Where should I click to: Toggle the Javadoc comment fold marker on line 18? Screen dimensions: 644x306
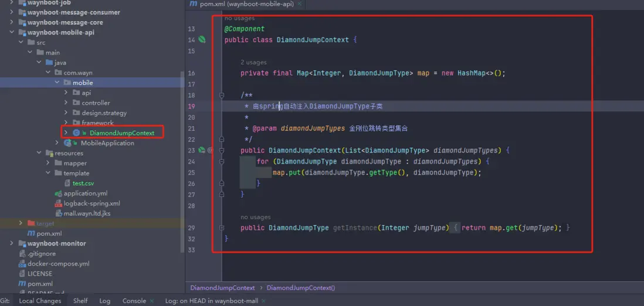[x=222, y=95]
